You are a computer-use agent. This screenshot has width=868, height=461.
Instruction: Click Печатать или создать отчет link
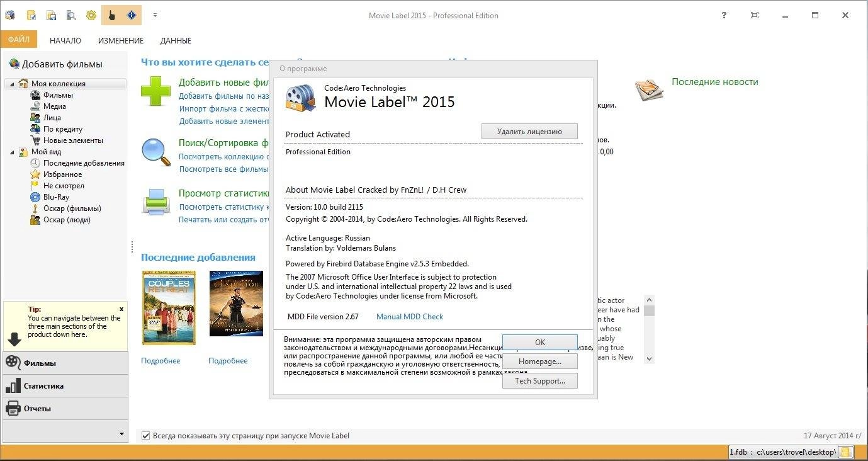tap(223, 220)
